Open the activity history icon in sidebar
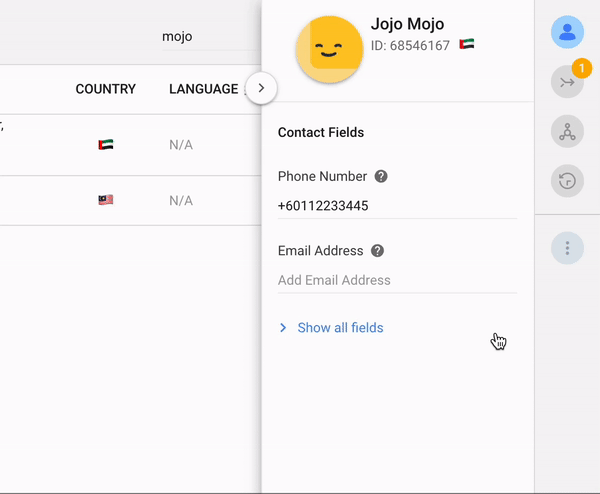This screenshot has width=600, height=494. click(567, 181)
